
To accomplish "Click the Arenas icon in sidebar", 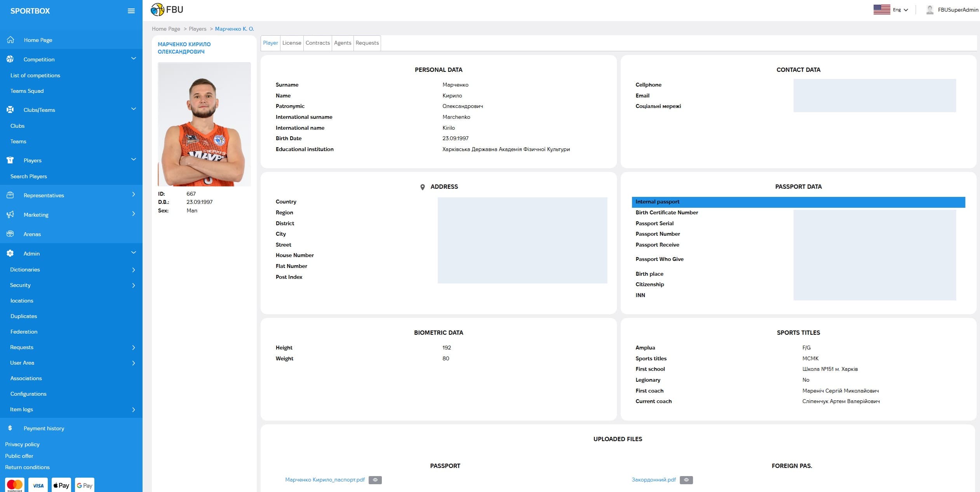I will coord(10,234).
